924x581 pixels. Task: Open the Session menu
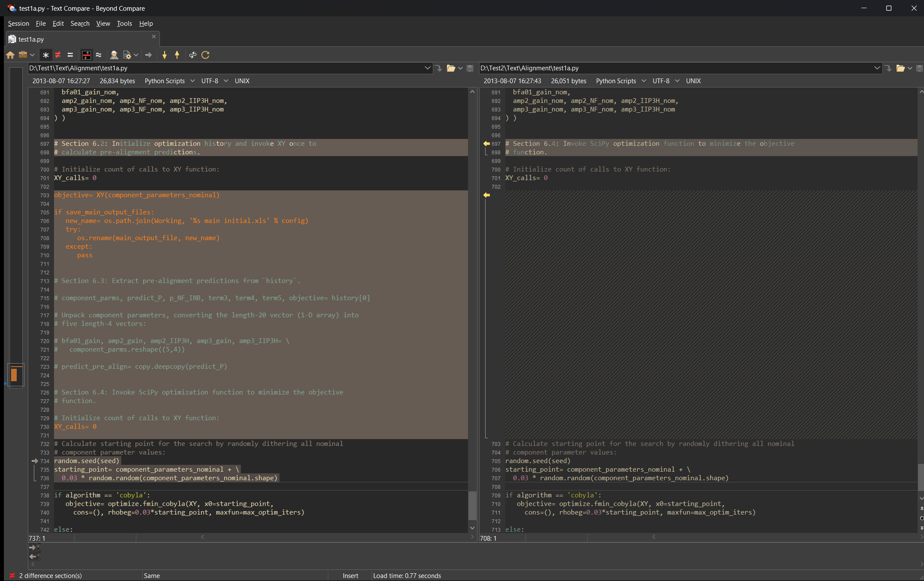click(x=18, y=24)
